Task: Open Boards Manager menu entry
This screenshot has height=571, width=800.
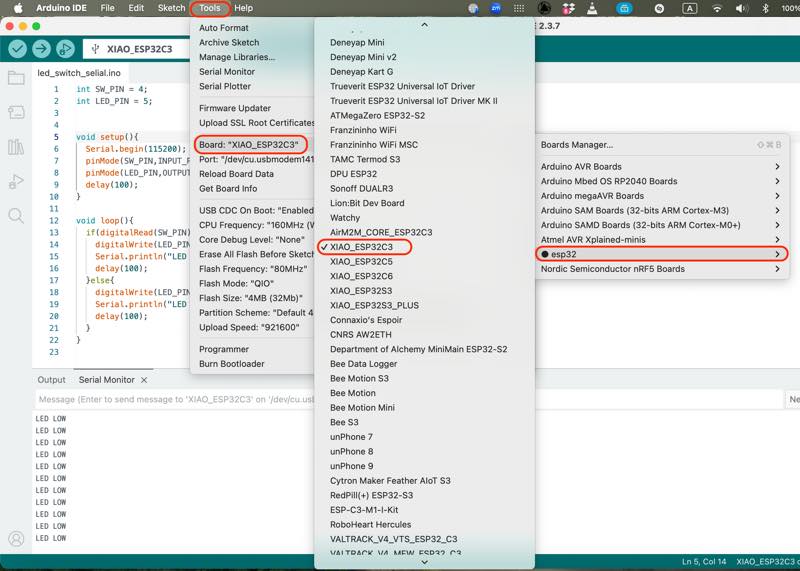Action: [x=662, y=145]
